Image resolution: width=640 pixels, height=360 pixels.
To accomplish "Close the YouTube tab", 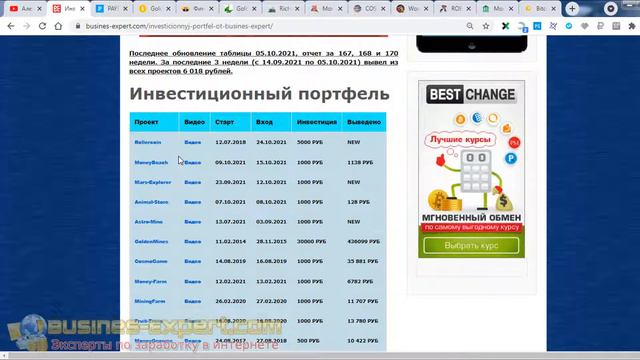I will [39, 9].
